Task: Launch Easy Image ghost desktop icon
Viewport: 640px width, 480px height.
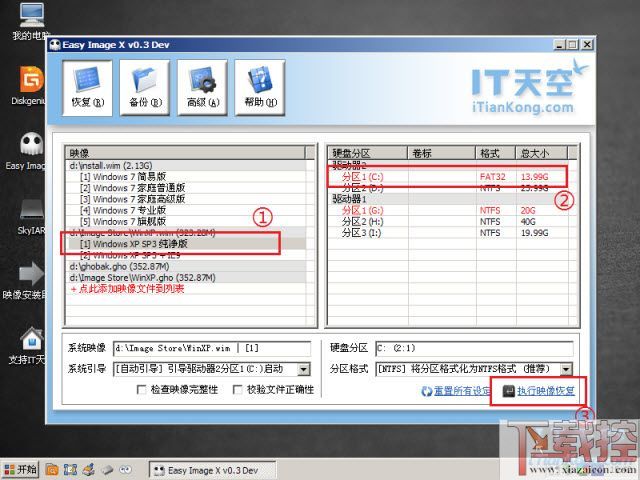Action: coord(28,150)
